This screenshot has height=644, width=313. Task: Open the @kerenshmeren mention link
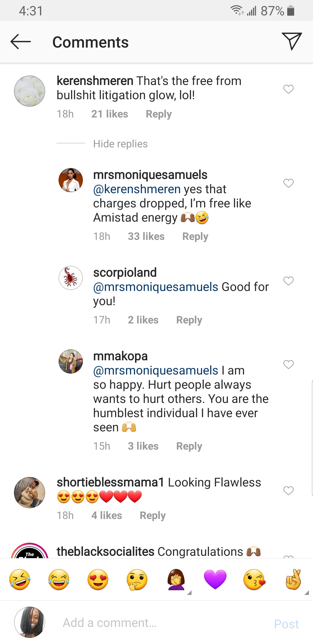pyautogui.click(x=137, y=189)
